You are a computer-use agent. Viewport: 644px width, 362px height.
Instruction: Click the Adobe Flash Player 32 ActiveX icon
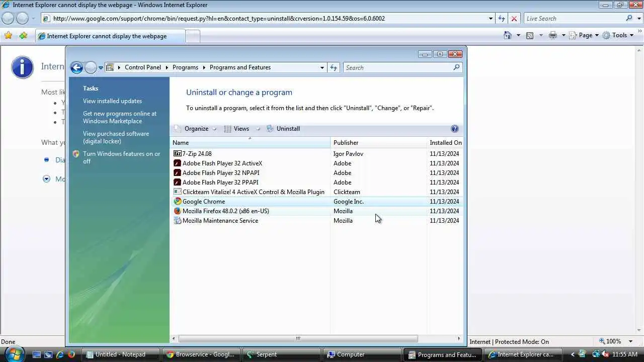(177, 163)
